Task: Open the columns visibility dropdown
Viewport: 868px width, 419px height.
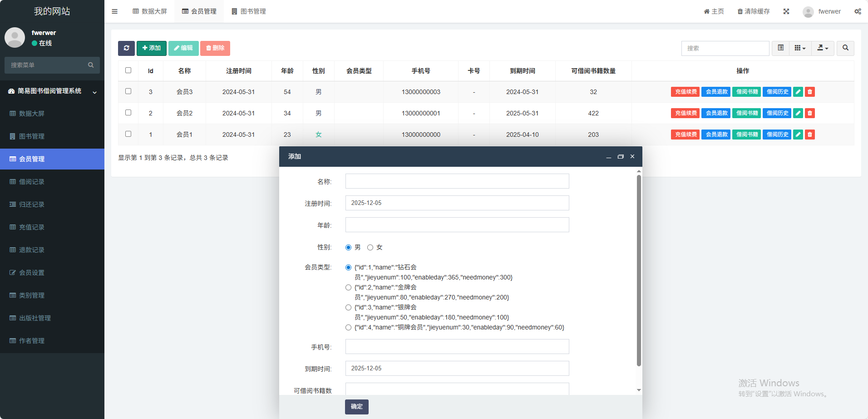Action: pos(800,48)
